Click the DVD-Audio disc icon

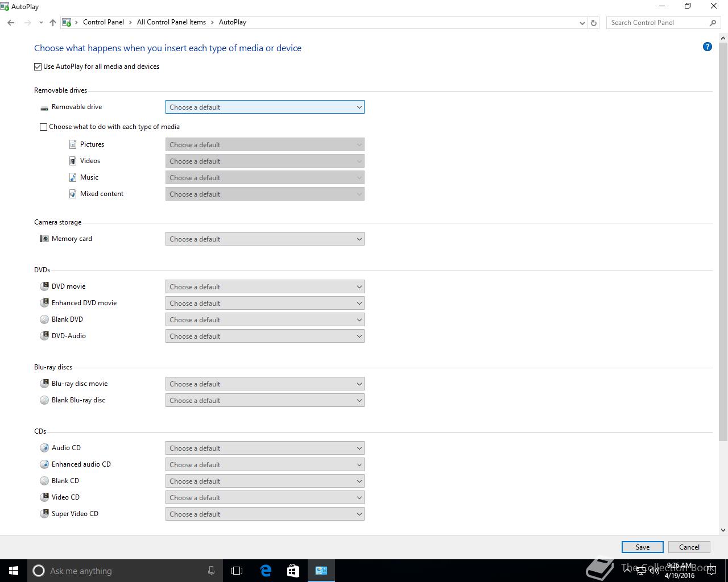coord(44,336)
